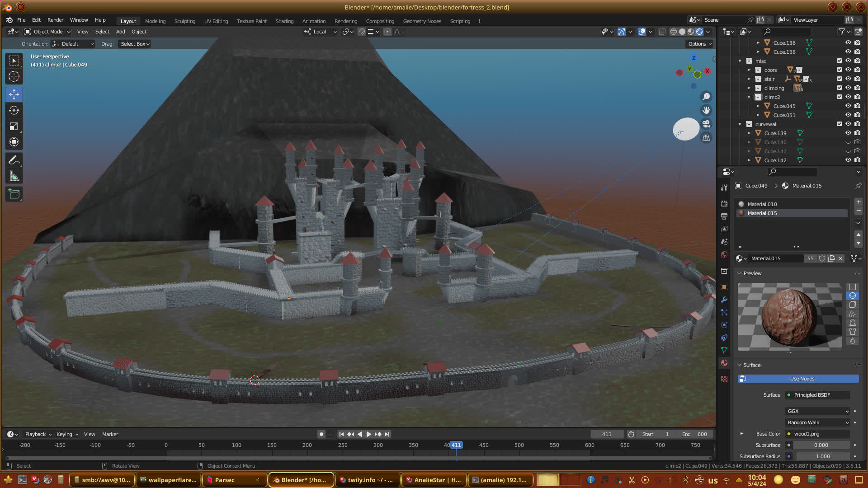This screenshot has height=488, width=868.
Task: Activate the Annotate tool
Action: pyautogui.click(x=14, y=160)
